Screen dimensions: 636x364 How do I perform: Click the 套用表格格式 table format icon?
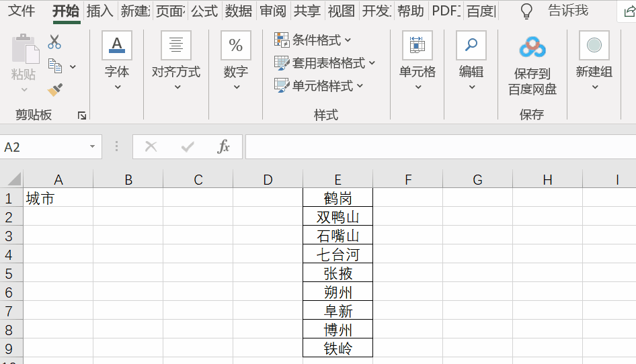(x=282, y=63)
